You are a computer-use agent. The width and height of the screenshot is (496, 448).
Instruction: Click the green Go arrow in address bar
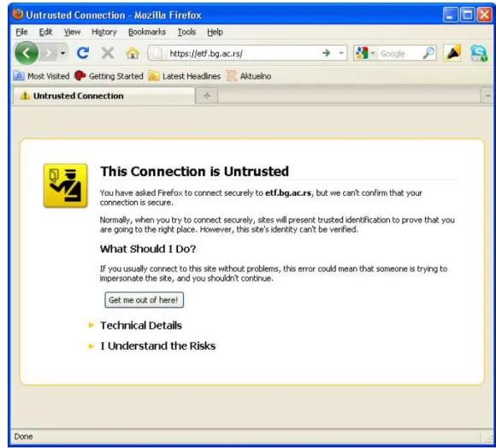[x=326, y=53]
